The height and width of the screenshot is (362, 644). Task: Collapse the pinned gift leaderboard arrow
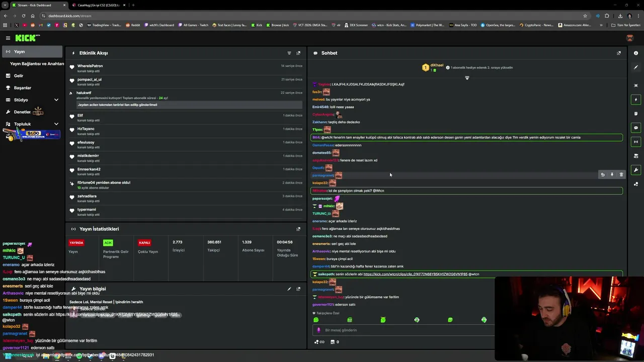[x=467, y=78]
